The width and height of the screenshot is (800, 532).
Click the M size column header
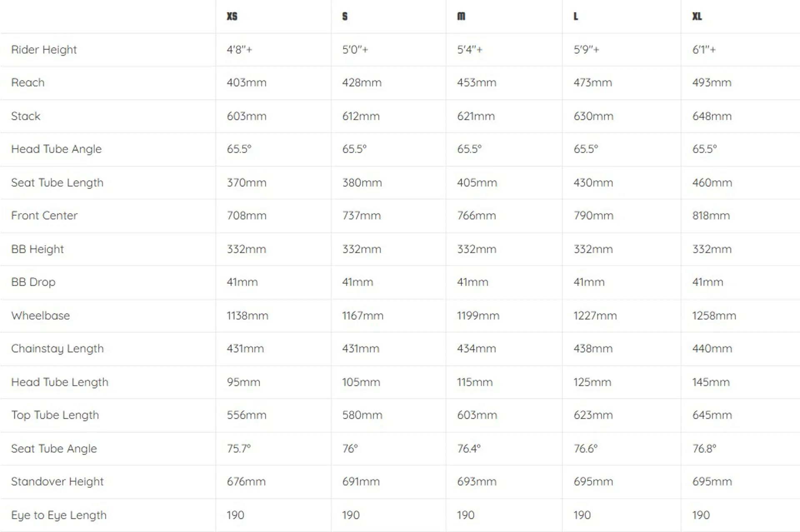[x=461, y=16]
